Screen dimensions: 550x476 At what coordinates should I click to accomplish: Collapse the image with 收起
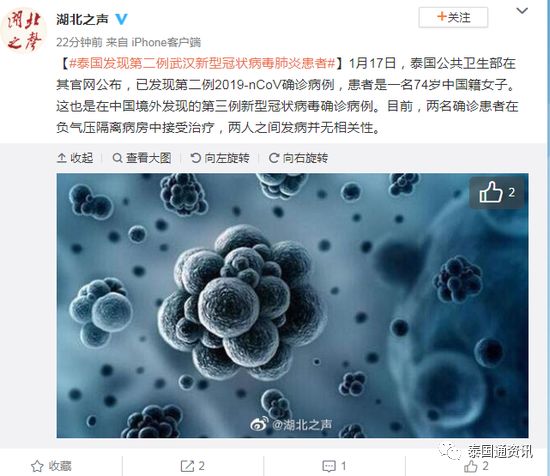click(x=75, y=158)
